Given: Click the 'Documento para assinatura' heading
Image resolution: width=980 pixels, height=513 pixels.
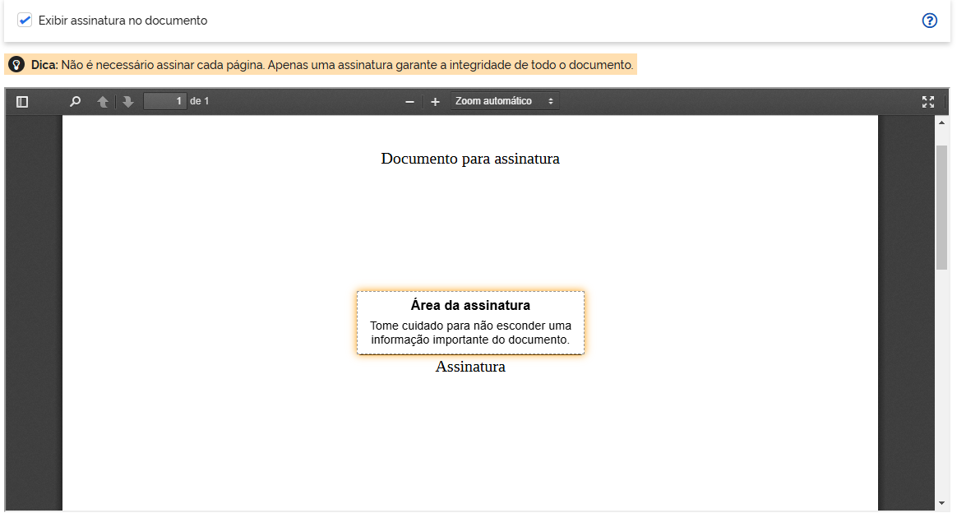Looking at the screenshot, I should pos(470,159).
